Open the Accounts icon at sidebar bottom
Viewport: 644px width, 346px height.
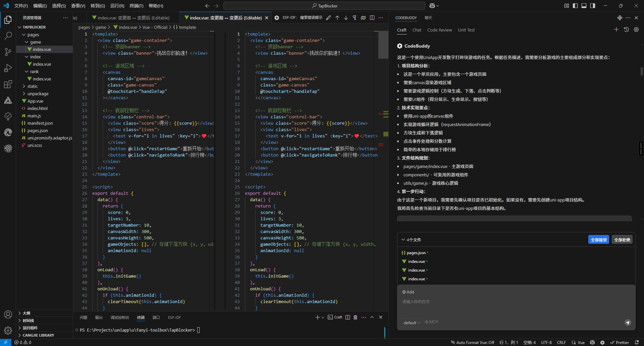[x=8, y=314]
